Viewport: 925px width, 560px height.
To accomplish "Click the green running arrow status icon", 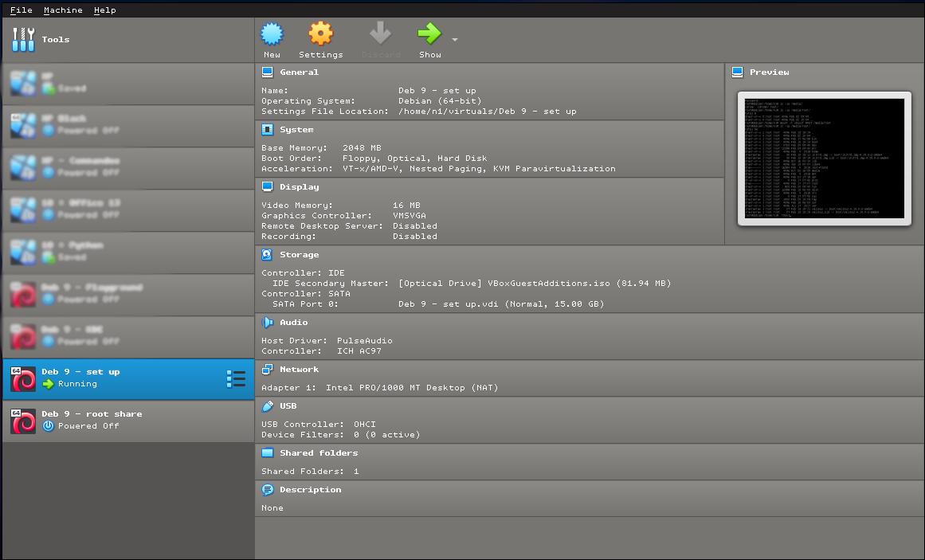I will [49, 384].
